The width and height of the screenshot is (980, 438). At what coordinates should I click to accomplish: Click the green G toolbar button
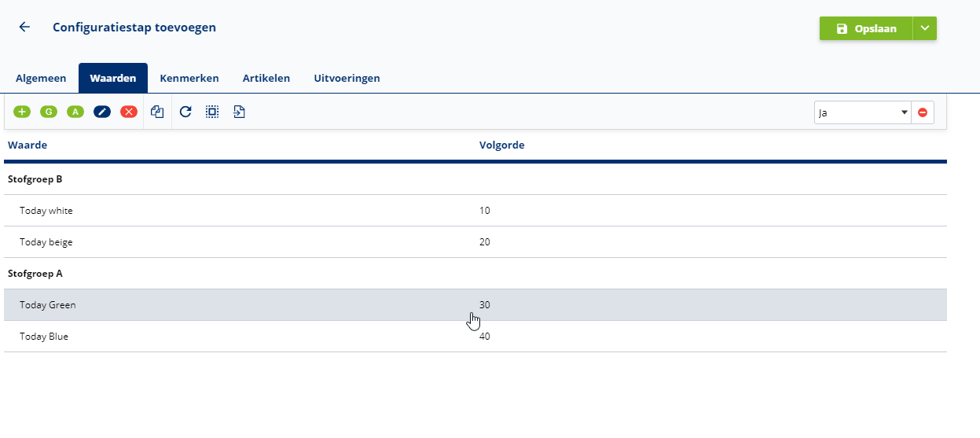tap(49, 112)
